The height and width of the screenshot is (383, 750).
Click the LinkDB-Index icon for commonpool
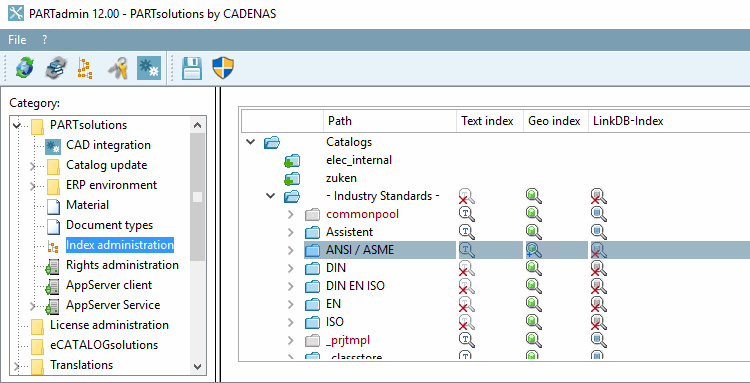point(598,214)
